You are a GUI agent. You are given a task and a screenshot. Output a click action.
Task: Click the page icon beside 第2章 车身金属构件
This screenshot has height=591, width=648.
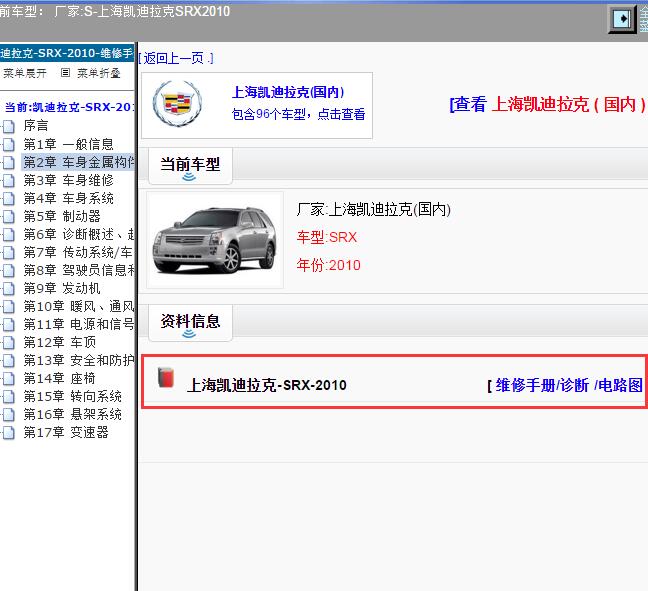(9, 163)
